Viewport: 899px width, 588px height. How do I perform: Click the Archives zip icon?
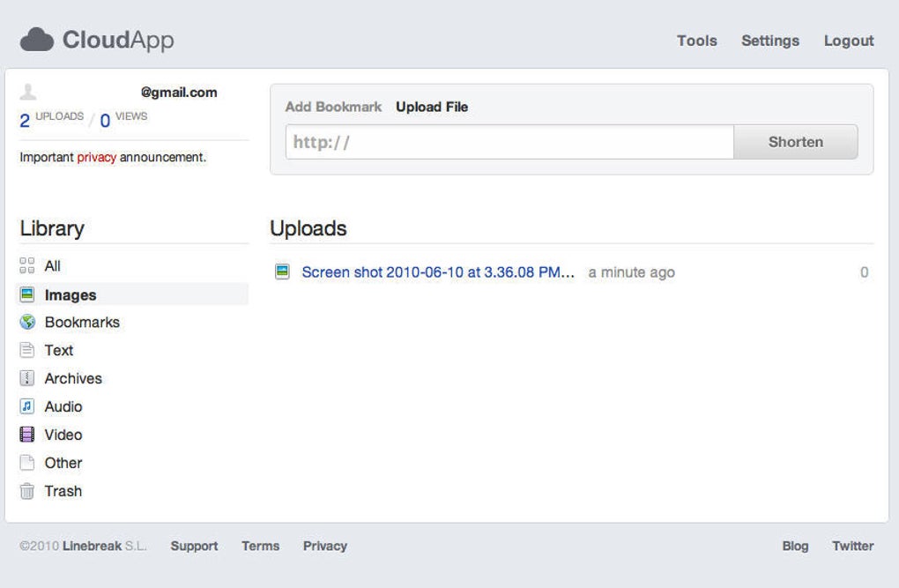coord(27,378)
